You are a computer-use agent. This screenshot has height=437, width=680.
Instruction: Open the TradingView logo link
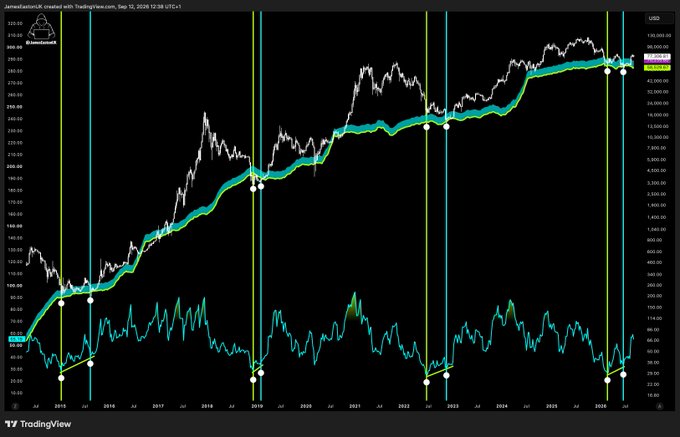tap(38, 424)
